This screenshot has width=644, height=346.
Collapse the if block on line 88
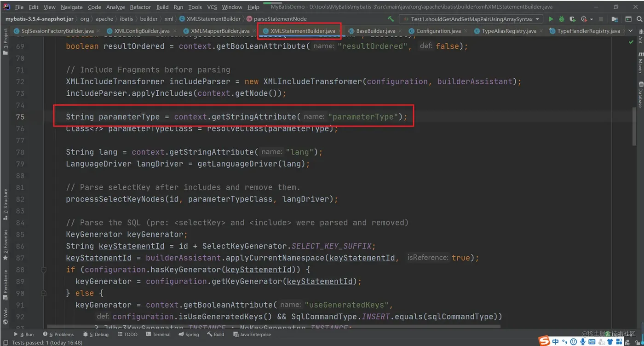[x=44, y=270]
